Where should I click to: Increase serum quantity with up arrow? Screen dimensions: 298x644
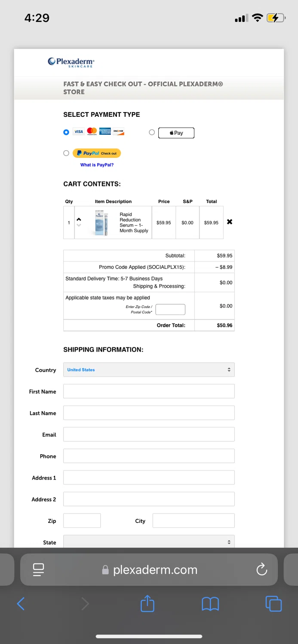pos(79,219)
